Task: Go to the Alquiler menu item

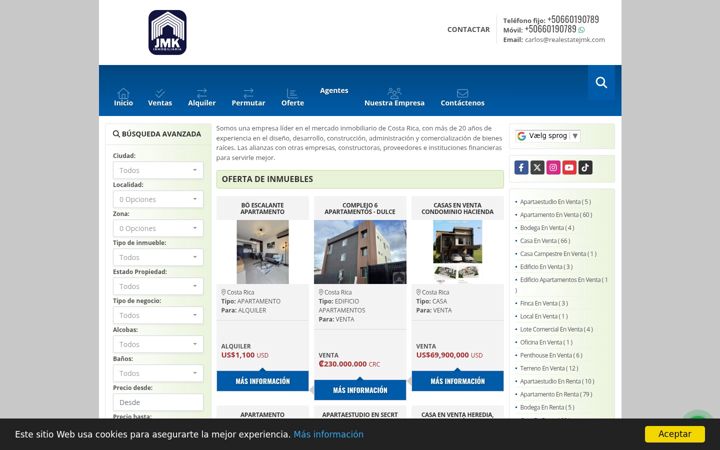Action: [202, 103]
